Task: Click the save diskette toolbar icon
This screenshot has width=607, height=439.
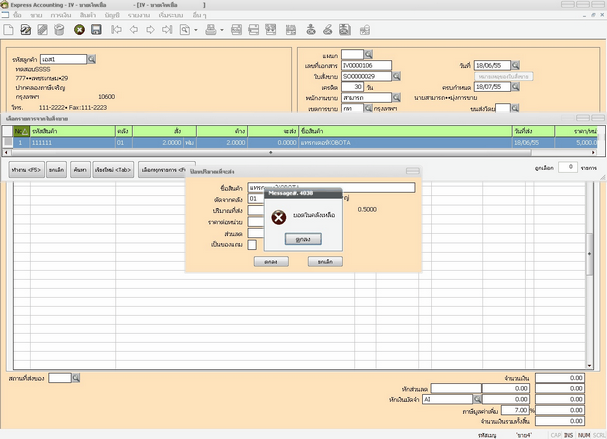Action: coord(95,30)
